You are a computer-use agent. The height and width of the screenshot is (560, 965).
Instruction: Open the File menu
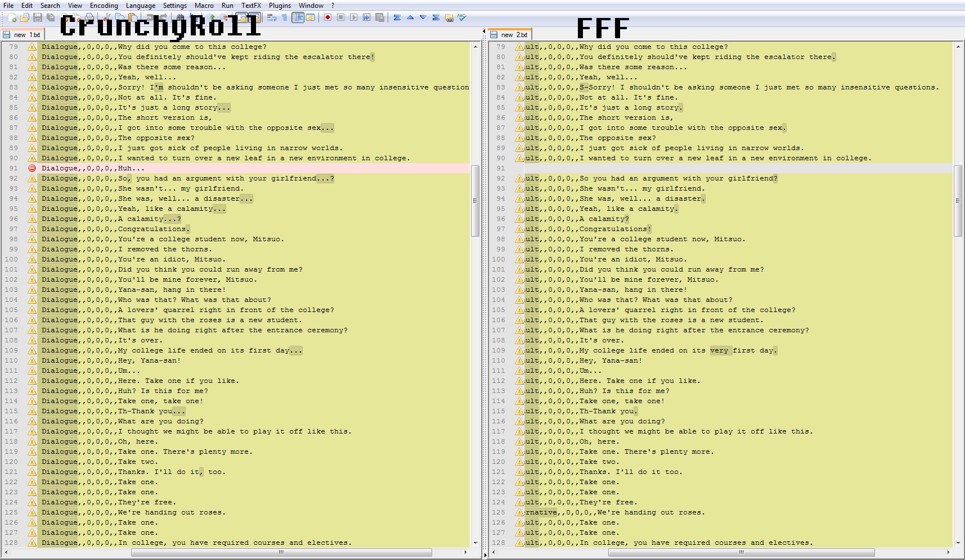(x=8, y=5)
